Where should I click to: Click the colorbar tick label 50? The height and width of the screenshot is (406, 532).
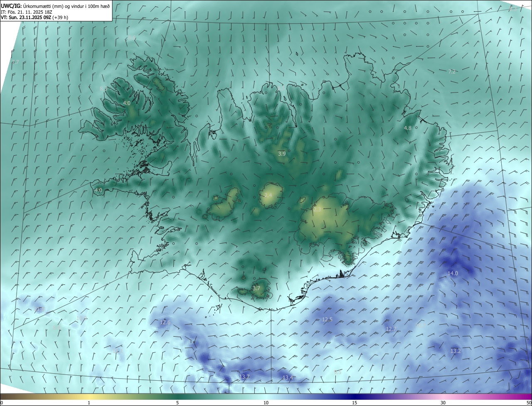tap(529, 403)
